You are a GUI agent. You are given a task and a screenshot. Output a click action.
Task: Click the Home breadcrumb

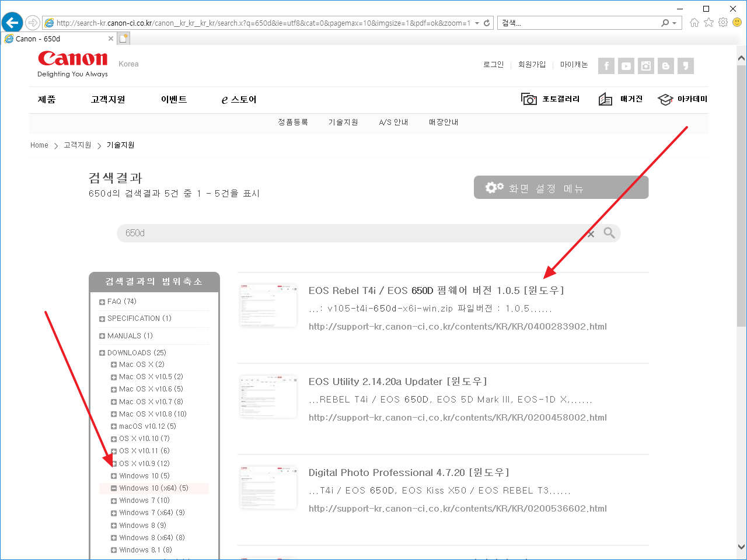coord(39,145)
